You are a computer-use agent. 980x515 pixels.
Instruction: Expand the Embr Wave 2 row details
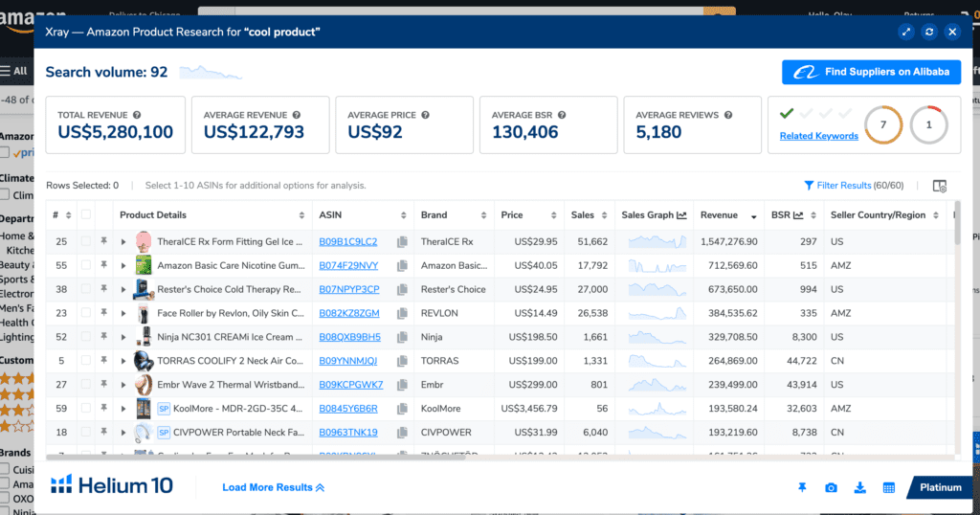point(123,385)
